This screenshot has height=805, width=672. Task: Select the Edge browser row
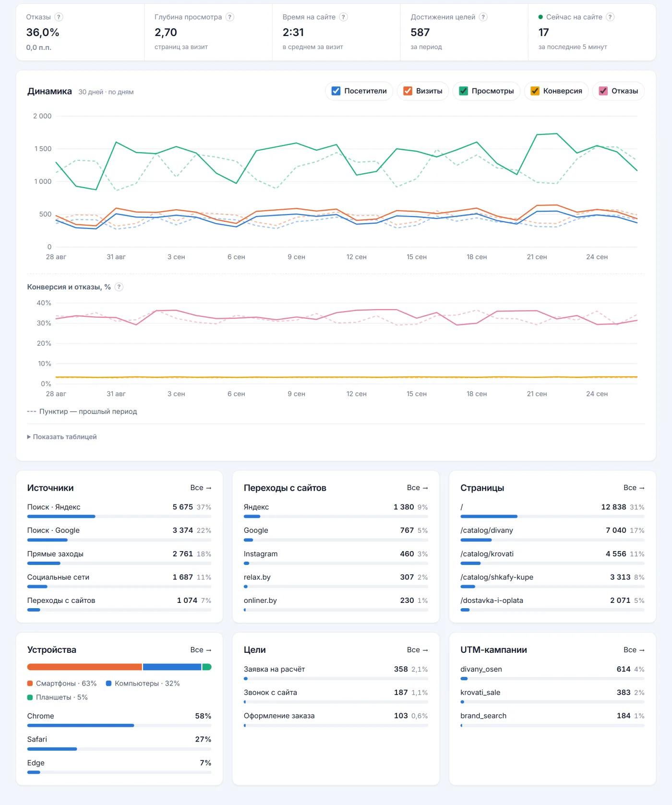click(119, 767)
